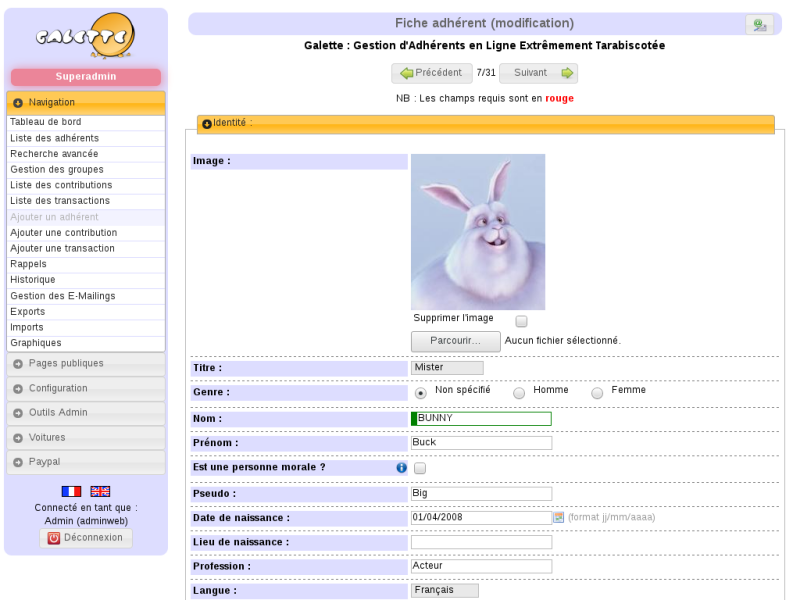Screen dimensions: 800x600
Task: Expand the Outils Admin section
Action: pyautogui.click(x=86, y=413)
